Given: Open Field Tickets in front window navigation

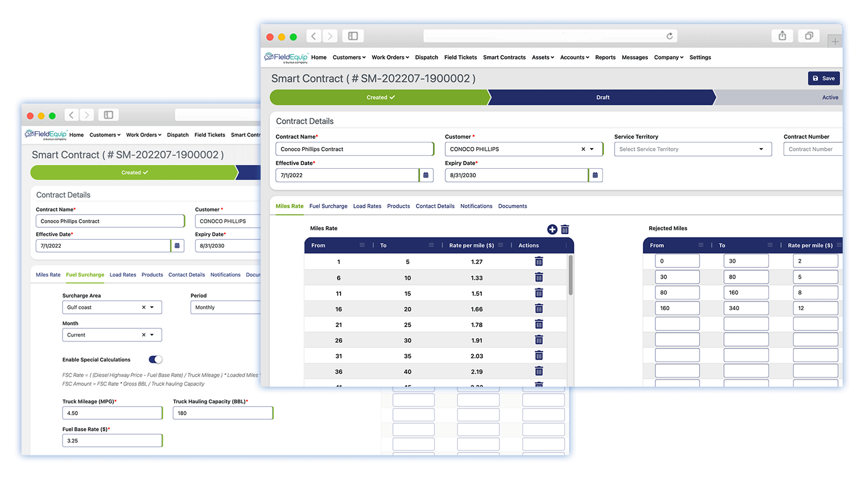Looking at the screenshot, I should (460, 57).
